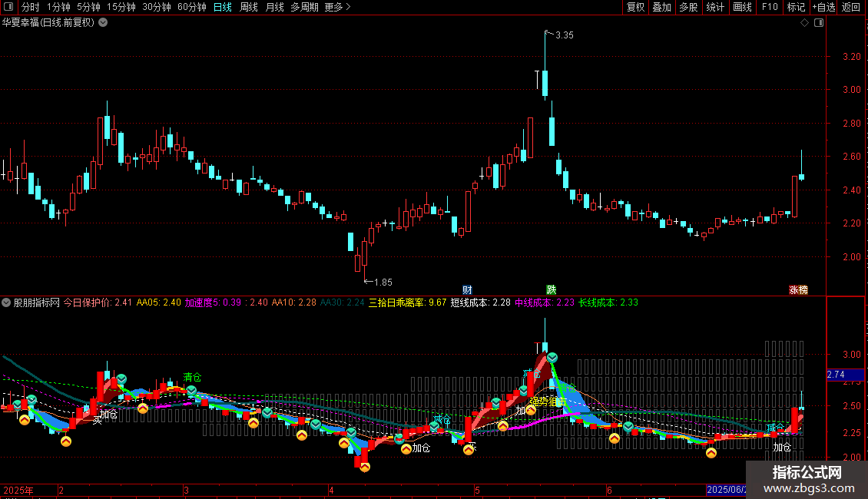The image size is (868, 499).
Task: Click the 3.35 high price label
Action: pyautogui.click(x=564, y=35)
